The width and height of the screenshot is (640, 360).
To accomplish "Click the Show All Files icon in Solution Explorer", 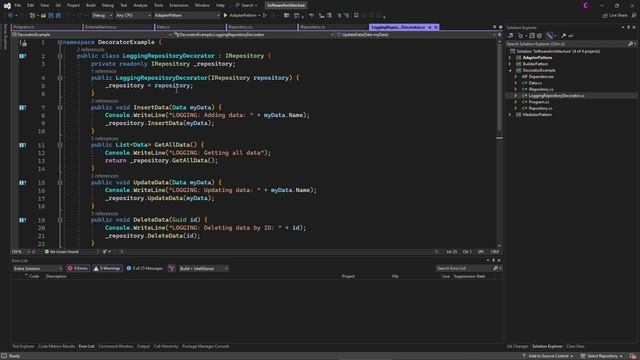I will pyautogui.click(x=539, y=36).
